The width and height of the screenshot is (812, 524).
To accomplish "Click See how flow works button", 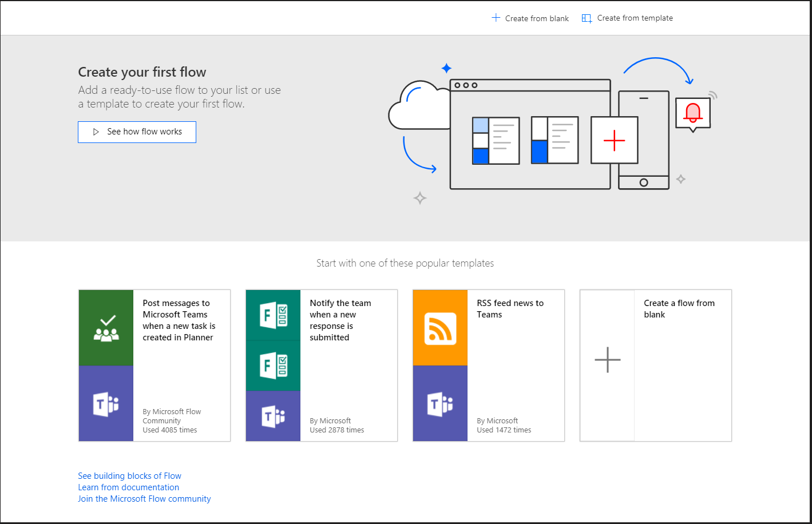I will click(137, 132).
